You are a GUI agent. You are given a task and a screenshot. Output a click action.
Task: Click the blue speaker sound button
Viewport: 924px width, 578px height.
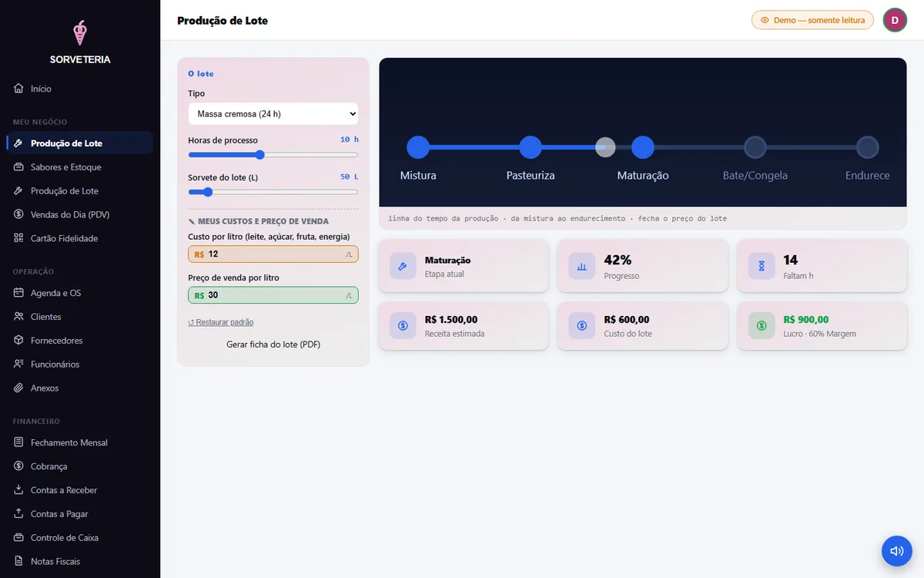896,551
